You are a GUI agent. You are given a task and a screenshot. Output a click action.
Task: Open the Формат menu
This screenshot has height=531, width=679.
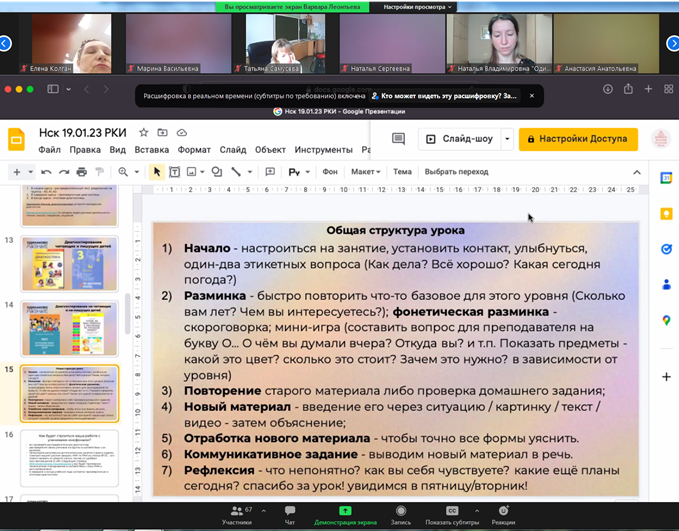pyautogui.click(x=194, y=150)
